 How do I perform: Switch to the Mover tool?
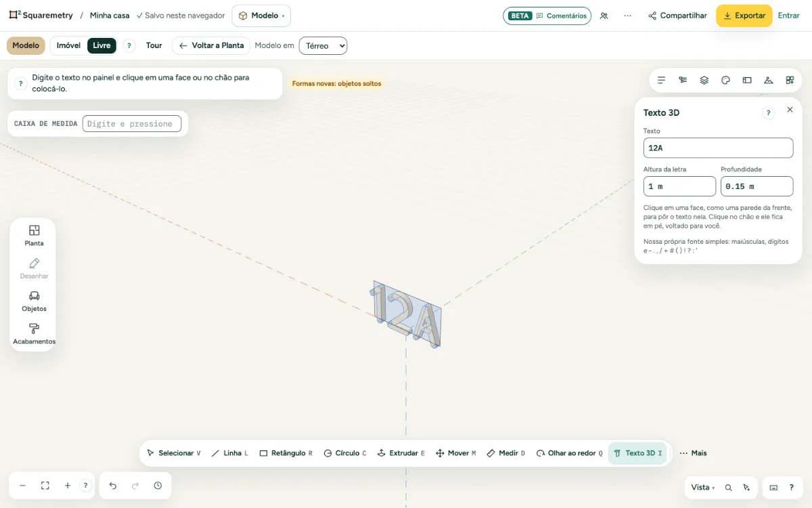tap(455, 453)
